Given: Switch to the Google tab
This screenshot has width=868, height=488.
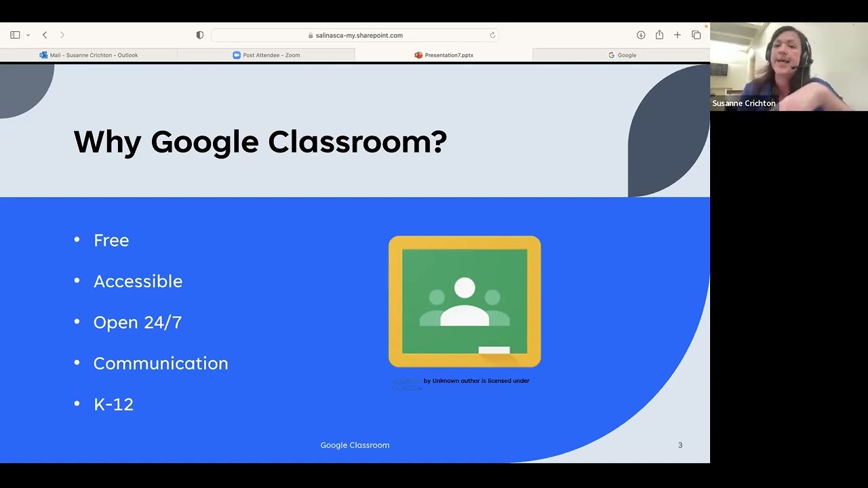Looking at the screenshot, I should click(621, 55).
